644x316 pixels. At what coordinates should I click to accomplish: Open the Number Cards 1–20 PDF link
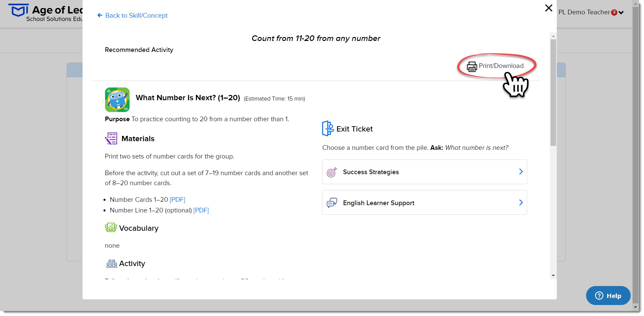(x=177, y=199)
